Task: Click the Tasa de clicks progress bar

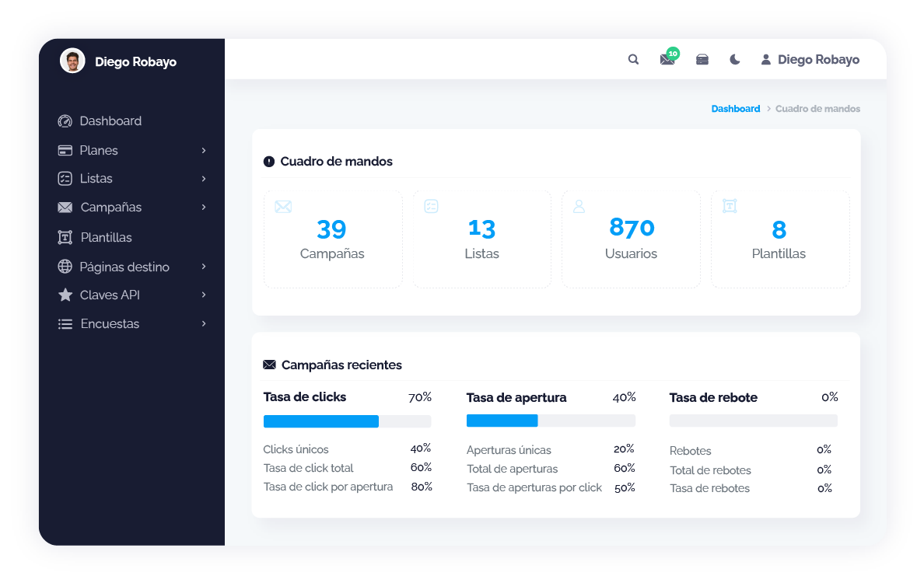Action: [x=347, y=421]
